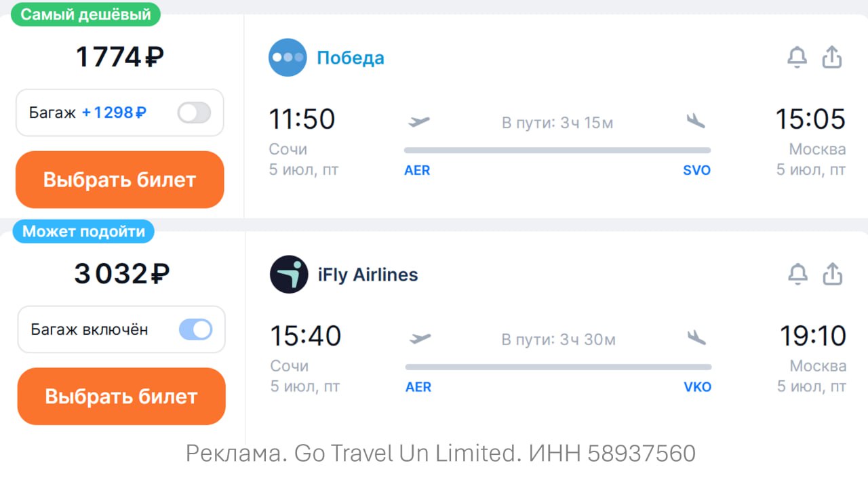Click the VKO airport code
The image size is (868, 484).
tap(697, 387)
